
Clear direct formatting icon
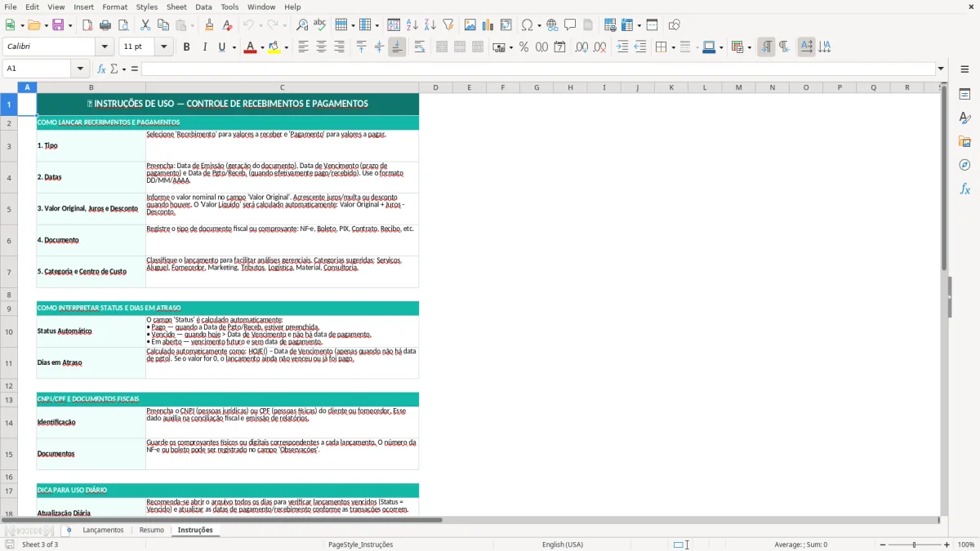(228, 25)
